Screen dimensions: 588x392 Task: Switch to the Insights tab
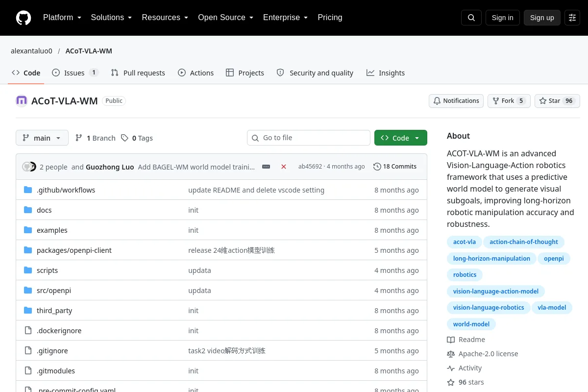click(386, 73)
